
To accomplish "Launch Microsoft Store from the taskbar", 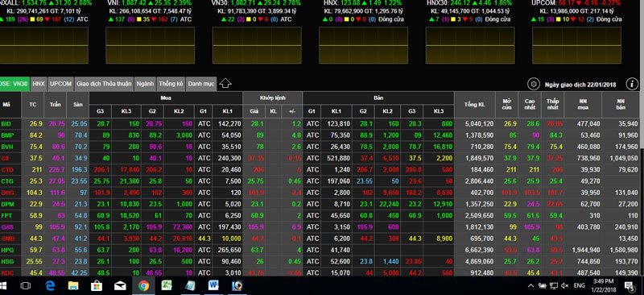I will (x=96, y=286).
